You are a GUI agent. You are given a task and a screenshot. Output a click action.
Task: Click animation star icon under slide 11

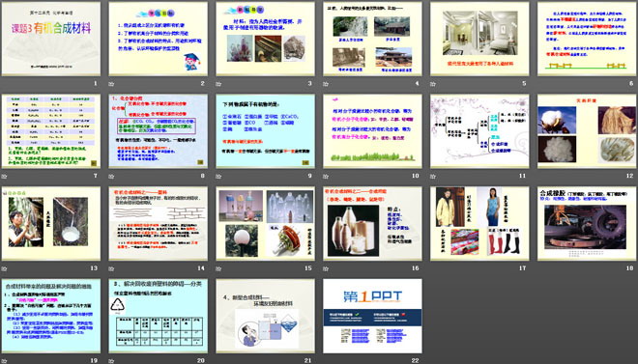(x=433, y=177)
